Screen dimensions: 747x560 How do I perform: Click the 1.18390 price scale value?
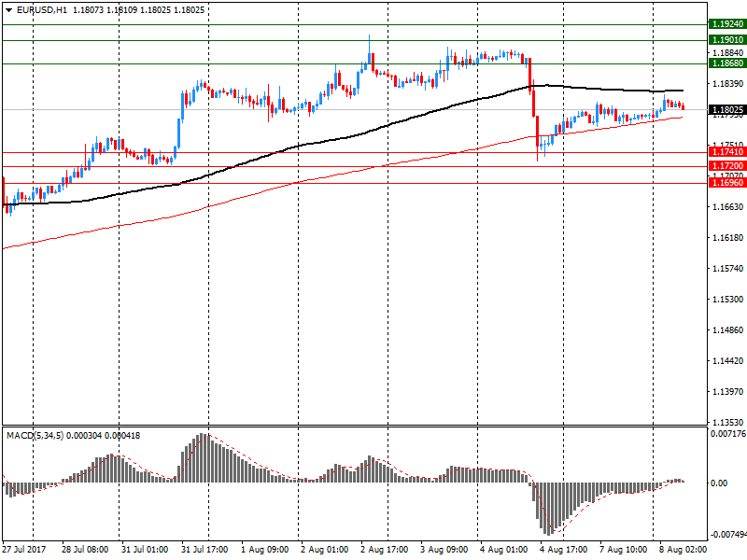[727, 84]
